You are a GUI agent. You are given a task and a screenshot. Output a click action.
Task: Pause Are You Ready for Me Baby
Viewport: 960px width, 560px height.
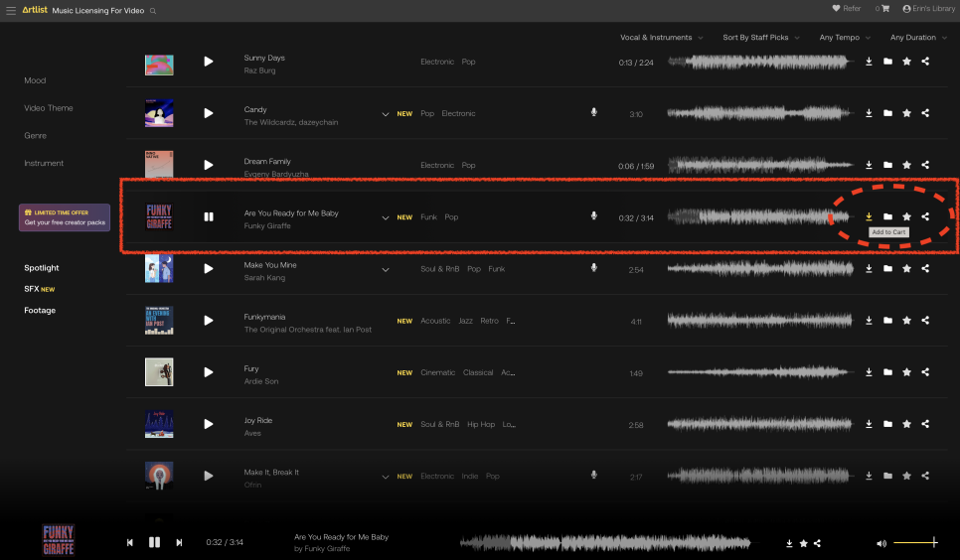pyautogui.click(x=208, y=216)
